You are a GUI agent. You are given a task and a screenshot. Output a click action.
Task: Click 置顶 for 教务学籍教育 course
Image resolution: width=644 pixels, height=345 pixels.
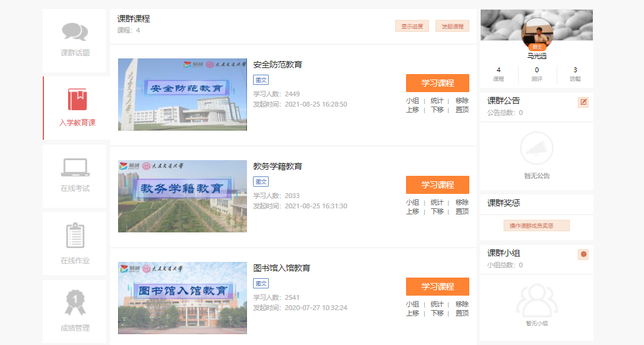tap(462, 211)
